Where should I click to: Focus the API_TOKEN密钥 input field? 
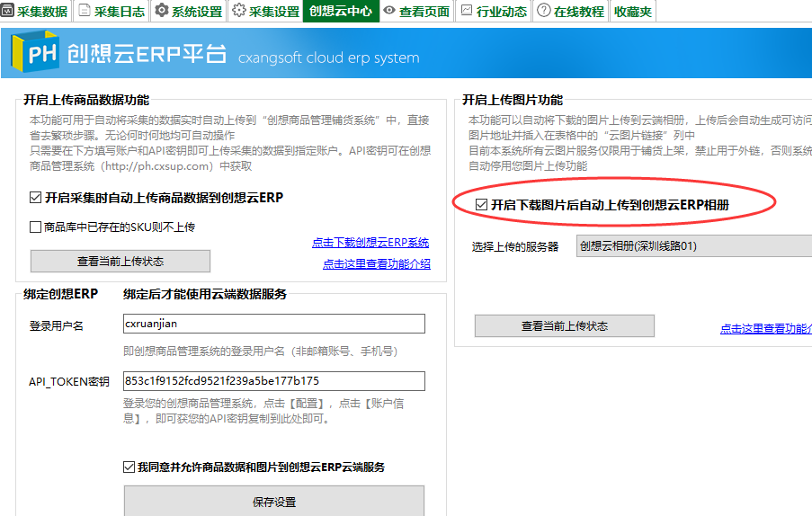click(x=274, y=381)
